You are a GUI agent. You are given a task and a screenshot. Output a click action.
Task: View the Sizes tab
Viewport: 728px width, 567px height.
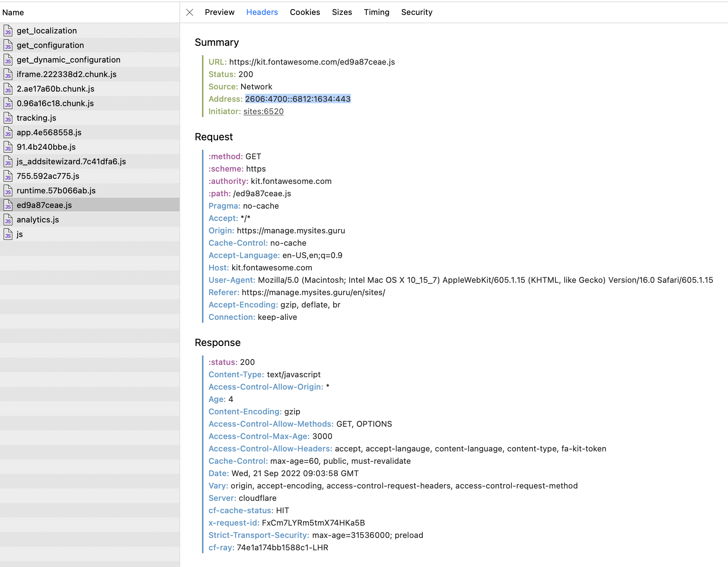(x=342, y=12)
